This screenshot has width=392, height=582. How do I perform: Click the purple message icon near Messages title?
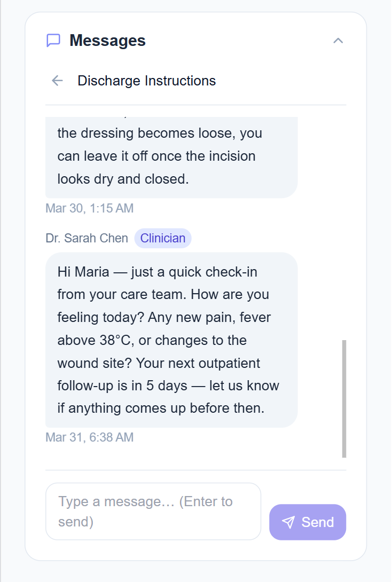coord(54,40)
